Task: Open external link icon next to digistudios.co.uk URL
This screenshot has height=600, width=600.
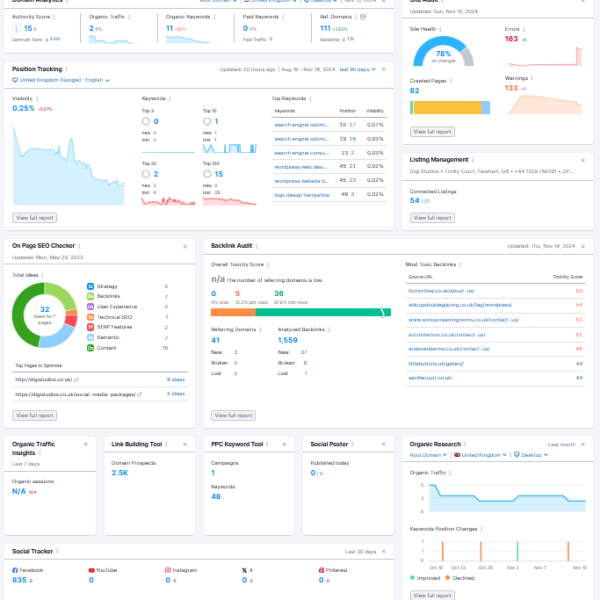Action: click(x=76, y=380)
